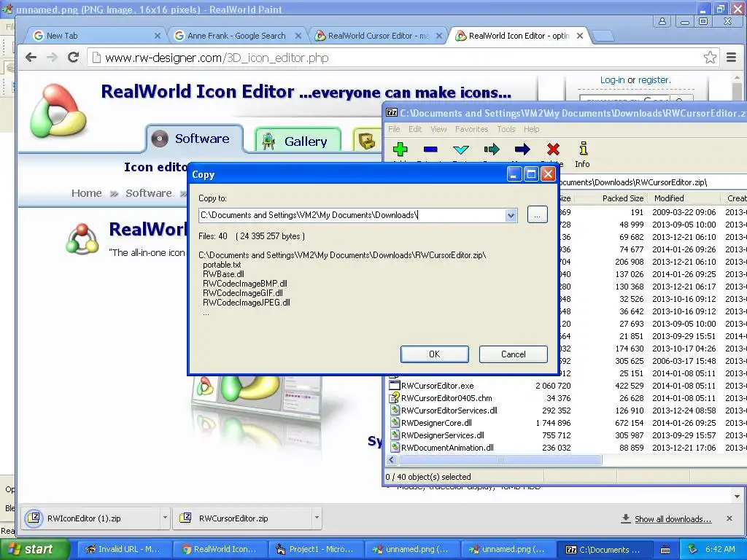Click the RWCursorEditor0405.chm help file icon
Screen dimensions: 747x560
pos(395,398)
